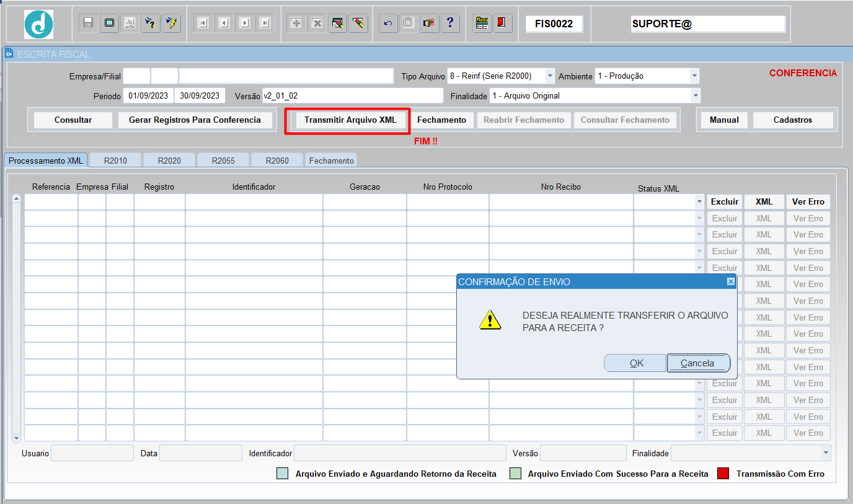Click the red Exit door icon

502,23
